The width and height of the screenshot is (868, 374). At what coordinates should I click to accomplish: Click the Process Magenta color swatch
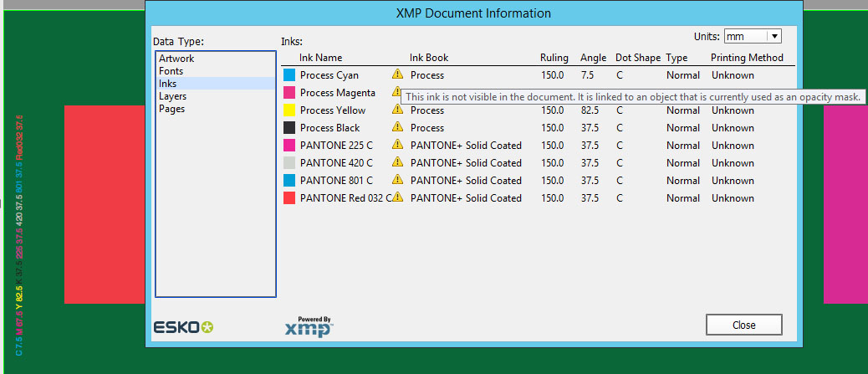(289, 93)
